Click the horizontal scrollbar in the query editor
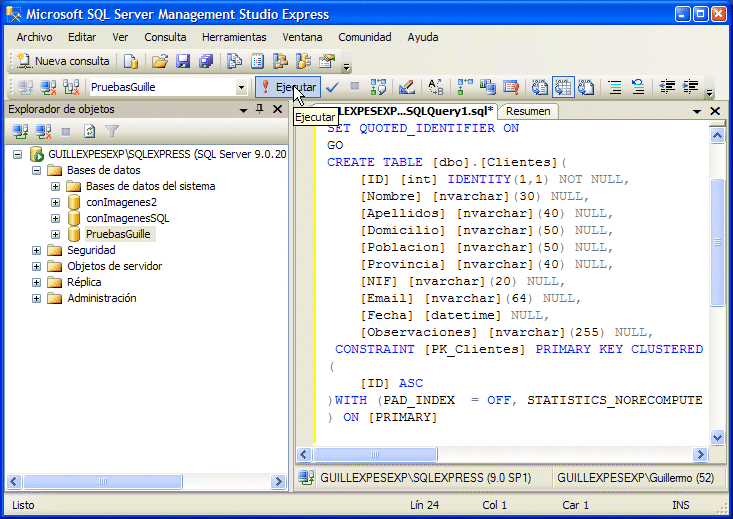 point(500,454)
